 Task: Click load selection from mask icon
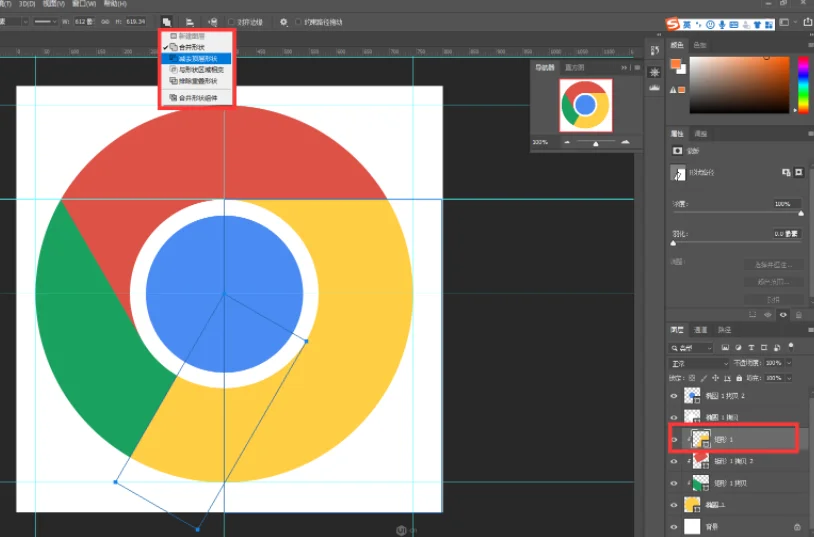[752, 315]
